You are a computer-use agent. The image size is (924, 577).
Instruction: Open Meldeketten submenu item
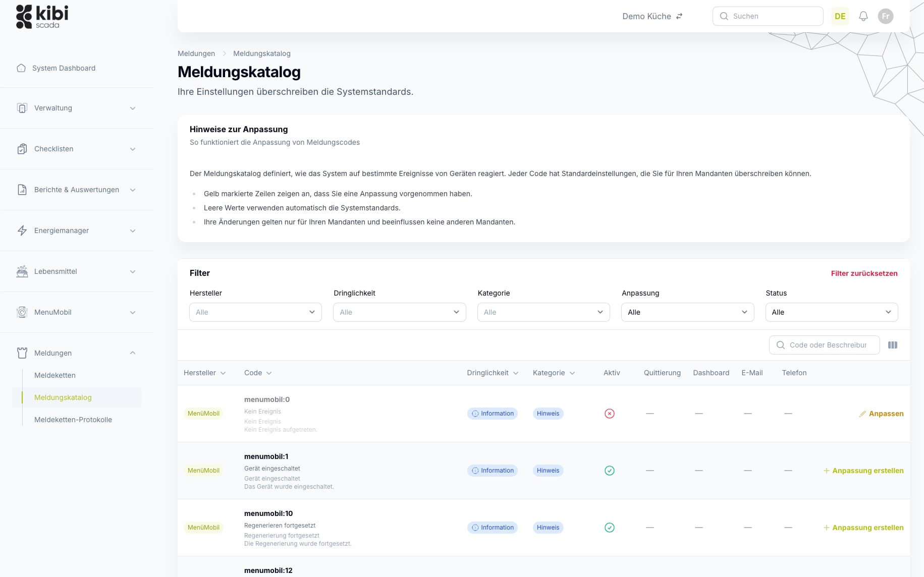[55, 375]
